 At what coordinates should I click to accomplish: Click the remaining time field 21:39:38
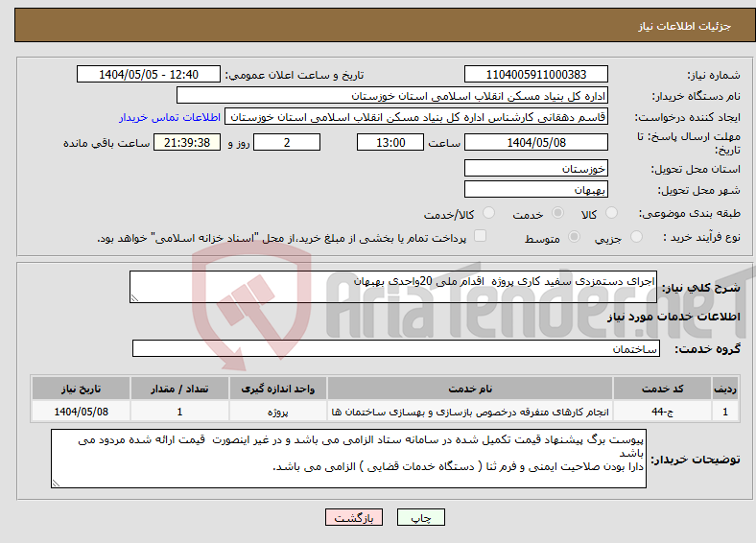pos(187,142)
